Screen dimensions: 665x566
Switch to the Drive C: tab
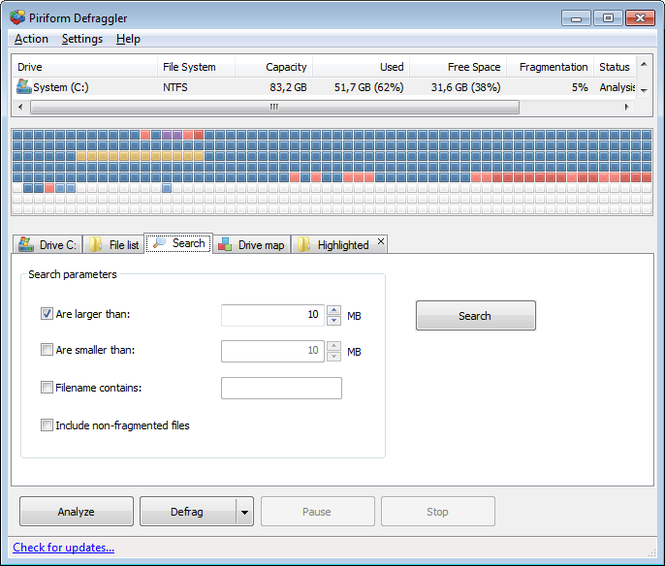tap(47, 245)
